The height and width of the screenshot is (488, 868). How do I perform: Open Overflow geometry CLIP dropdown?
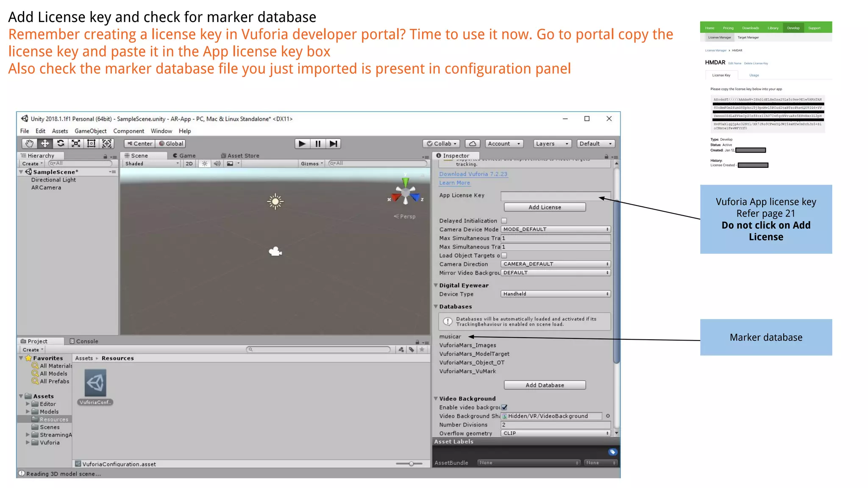pos(556,433)
